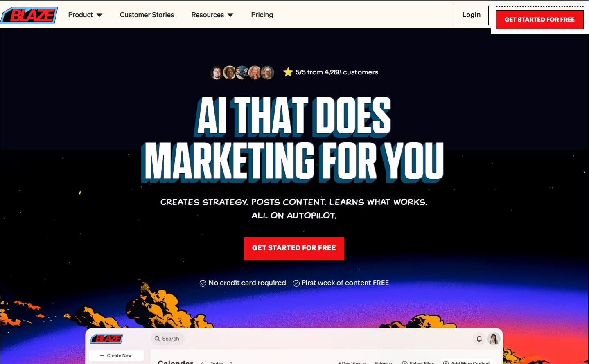Click the hero Get Started For Free button

294,248
